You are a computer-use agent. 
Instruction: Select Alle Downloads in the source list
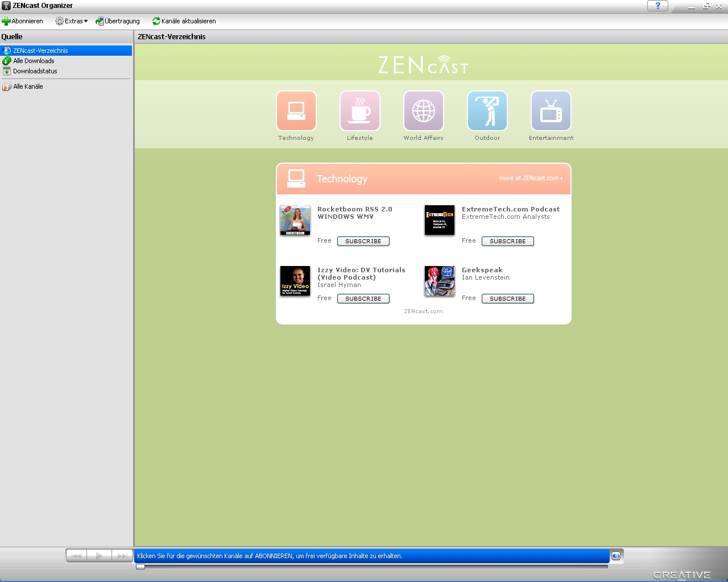(x=34, y=61)
